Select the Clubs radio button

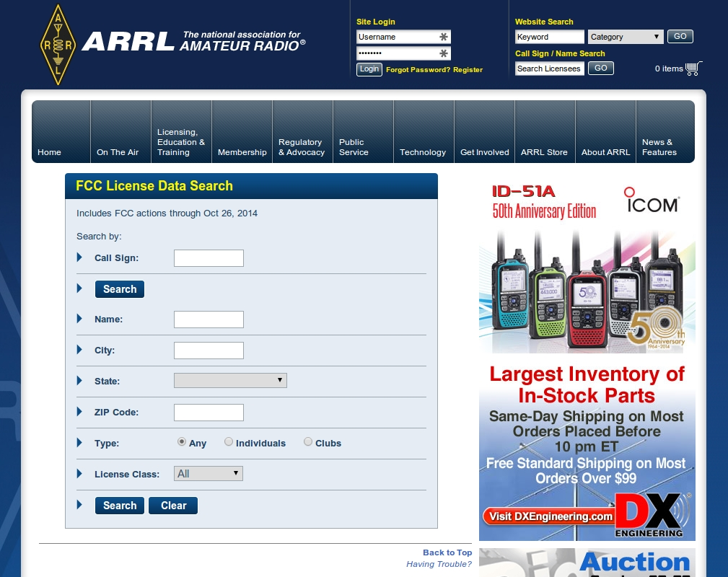(x=308, y=441)
